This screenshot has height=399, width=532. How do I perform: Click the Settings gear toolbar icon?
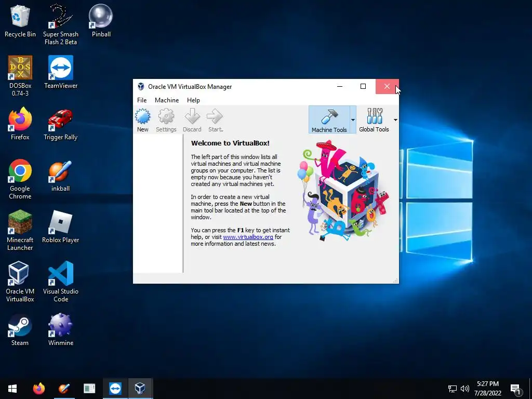click(x=166, y=120)
